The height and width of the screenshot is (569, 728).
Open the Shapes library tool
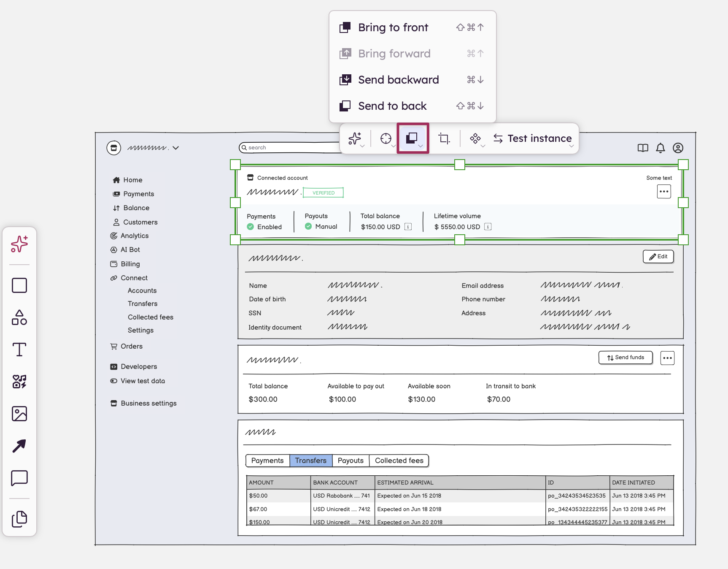19,317
